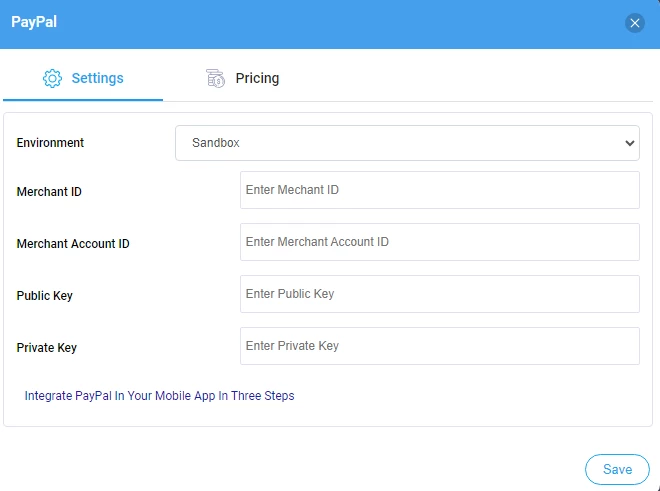Screen dimensions: 660x491
Task: Click the Pricing coins icon
Action: tap(215, 78)
